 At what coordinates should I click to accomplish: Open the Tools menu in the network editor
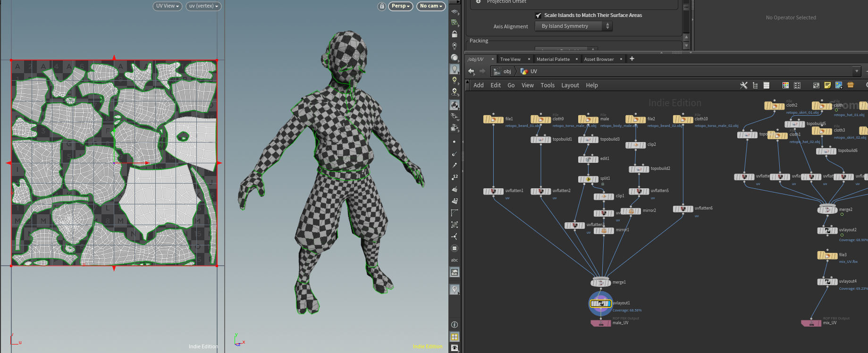pos(548,85)
